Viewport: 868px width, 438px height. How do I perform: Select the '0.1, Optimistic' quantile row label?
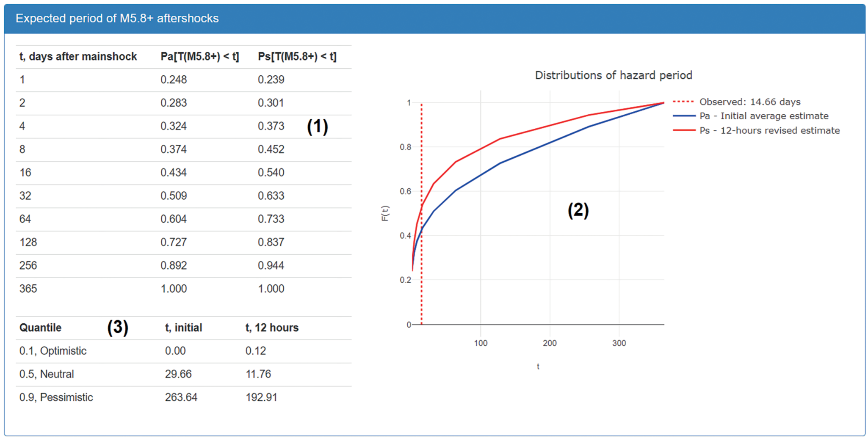53,351
